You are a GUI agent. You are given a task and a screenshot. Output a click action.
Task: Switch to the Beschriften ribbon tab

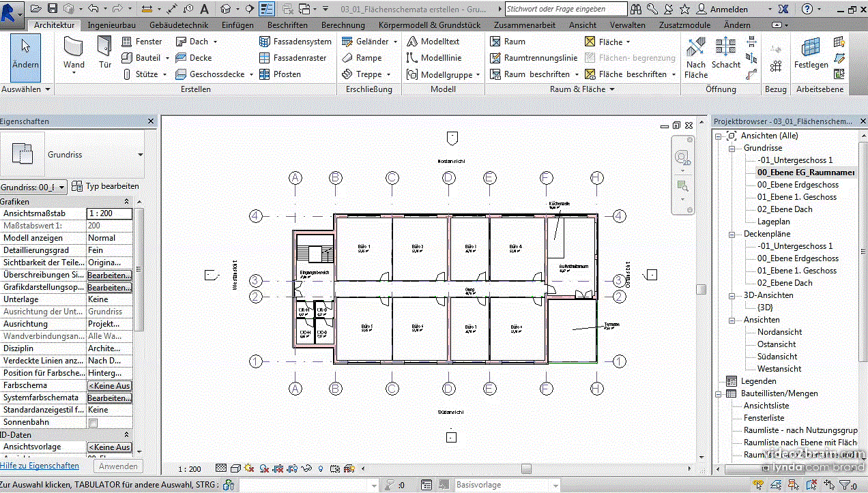(x=287, y=25)
